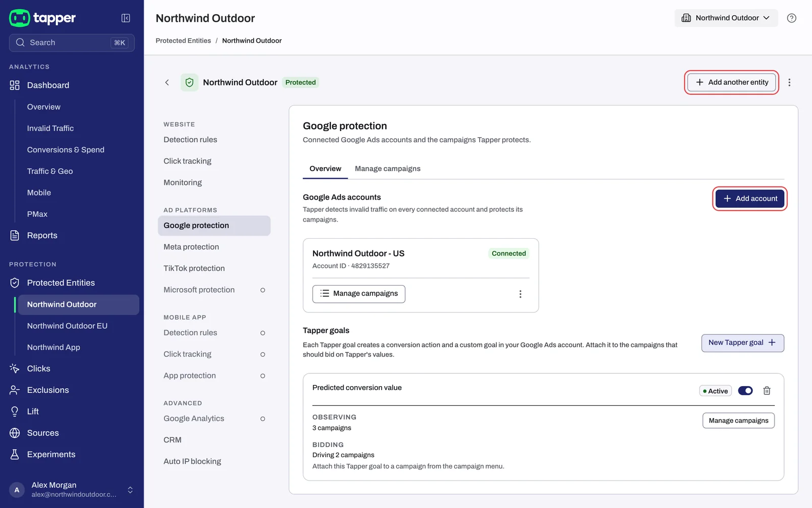Open Northwind Outdoor - US account kebab menu
Viewport: 812px width, 508px height.
point(520,294)
